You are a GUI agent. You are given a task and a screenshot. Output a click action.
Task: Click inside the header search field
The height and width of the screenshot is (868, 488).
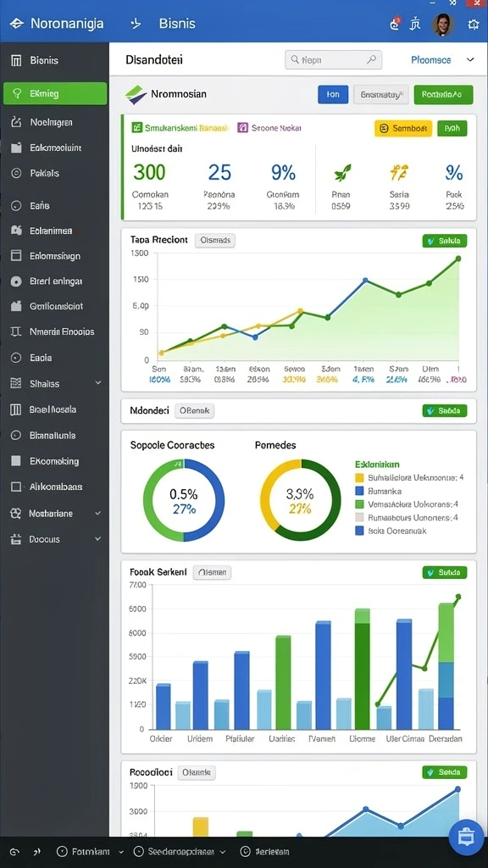click(333, 60)
